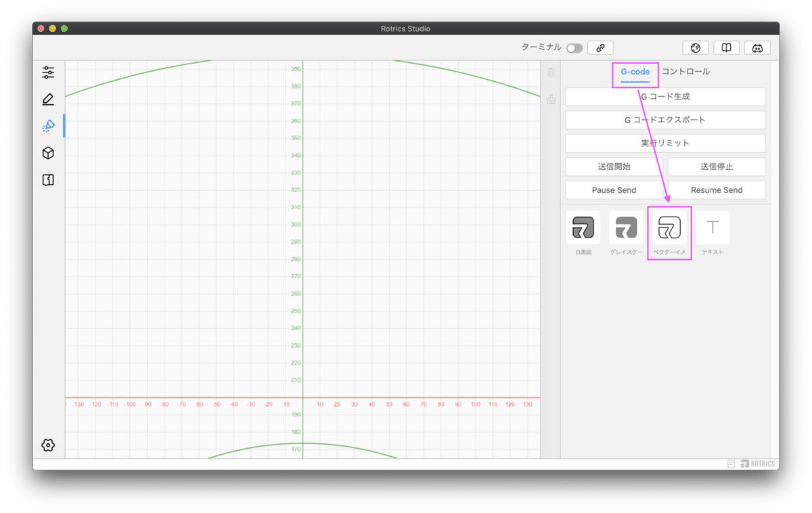Click the Resume Send button
Screen dimensions: 812x513
point(717,190)
